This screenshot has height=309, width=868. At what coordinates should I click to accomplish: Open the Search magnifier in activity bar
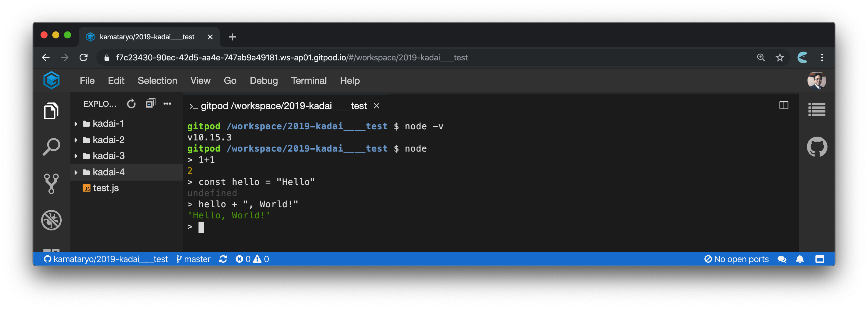(51, 147)
